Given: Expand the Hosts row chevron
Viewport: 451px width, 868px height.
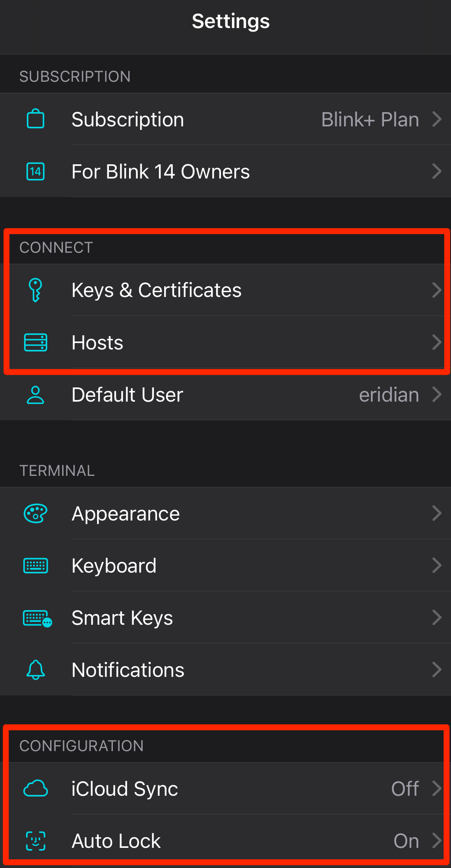Looking at the screenshot, I should [436, 342].
